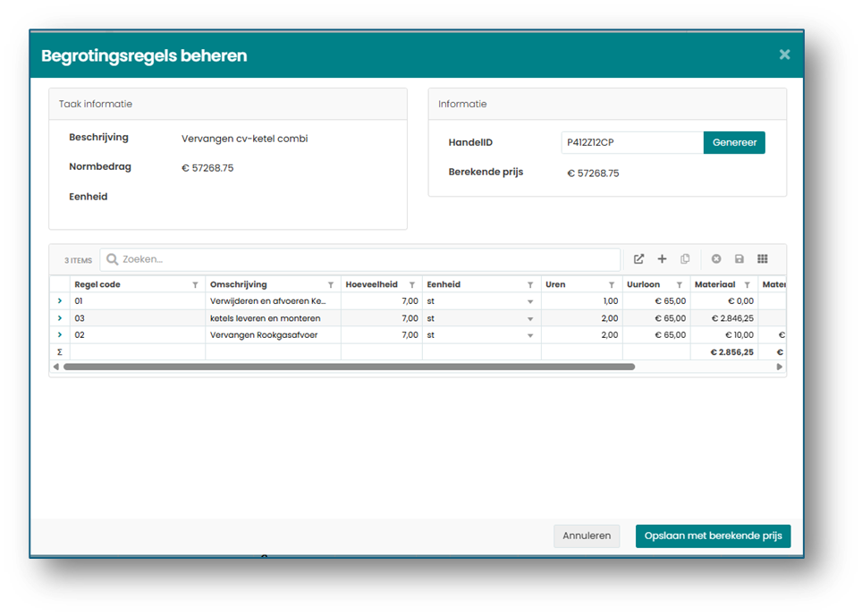Open Eenheid dropdown for ketels leveren en monteren
The width and height of the screenshot is (862, 616).
tap(530, 318)
